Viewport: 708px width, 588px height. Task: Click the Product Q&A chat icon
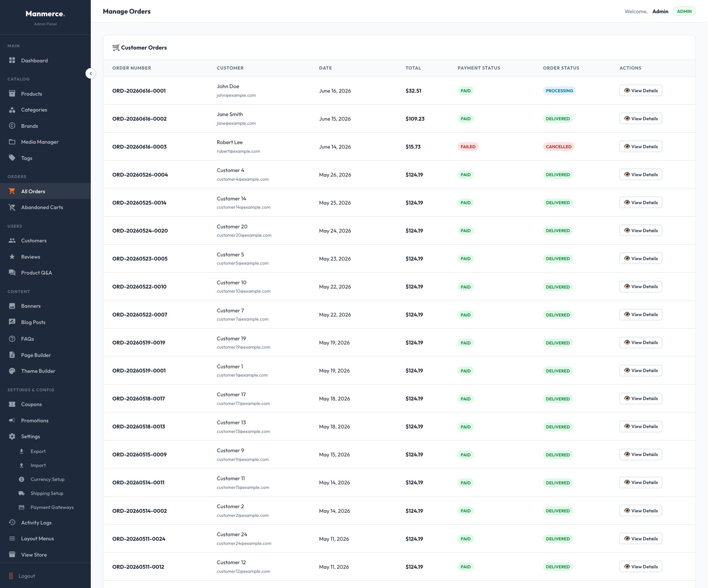tap(12, 273)
